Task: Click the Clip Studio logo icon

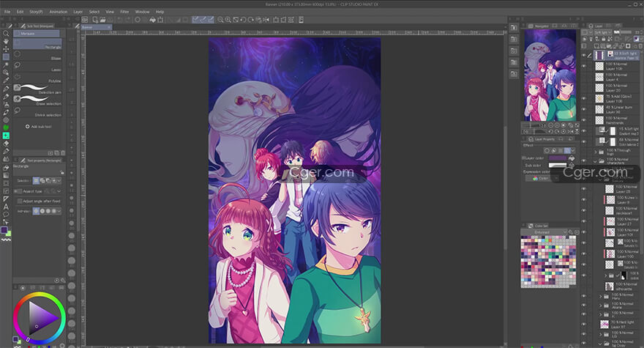Action: pyautogui.click(x=85, y=20)
